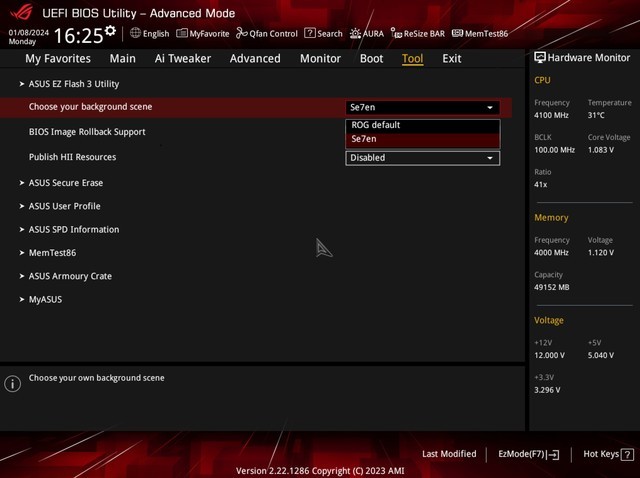Click the +5V 5.040 V reading

coord(600,356)
